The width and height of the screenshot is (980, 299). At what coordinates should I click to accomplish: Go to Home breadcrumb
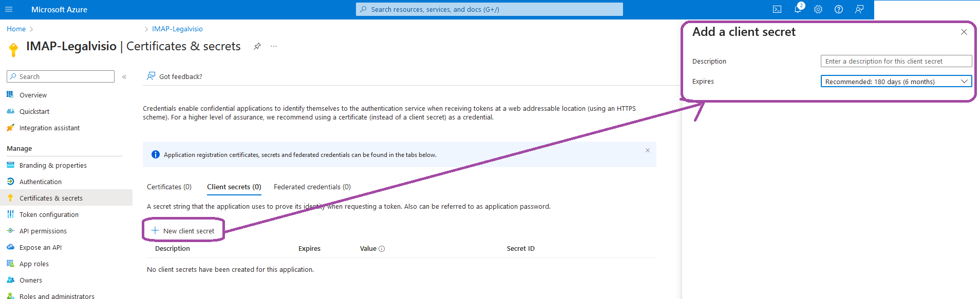pos(16,29)
